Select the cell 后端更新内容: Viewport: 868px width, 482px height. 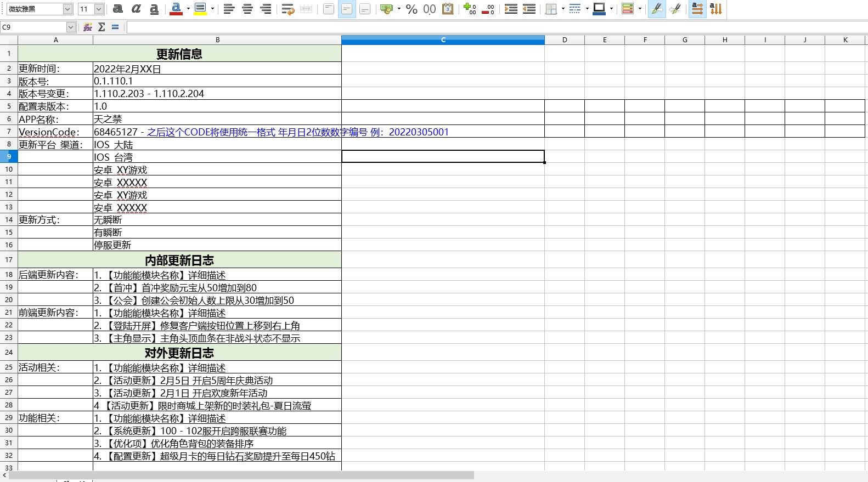55,275
